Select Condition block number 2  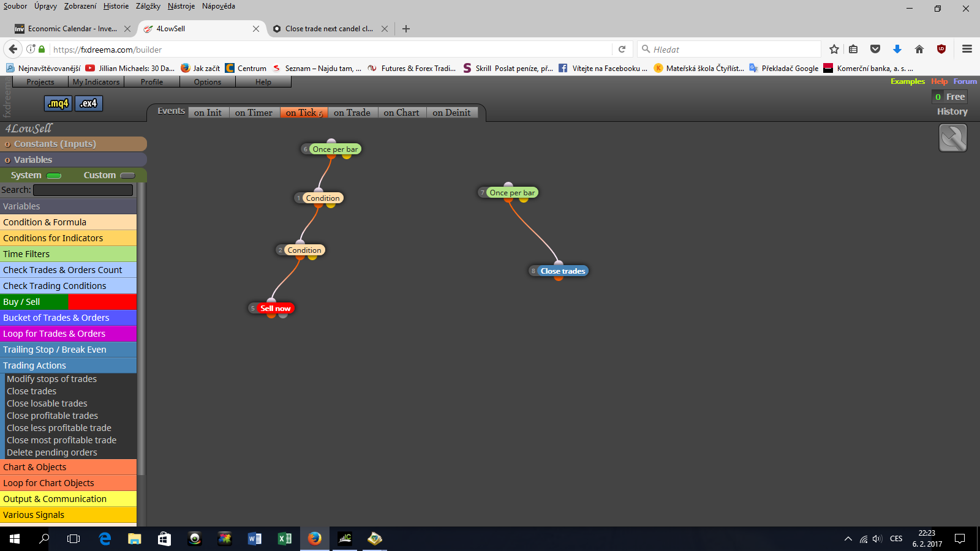[304, 250]
